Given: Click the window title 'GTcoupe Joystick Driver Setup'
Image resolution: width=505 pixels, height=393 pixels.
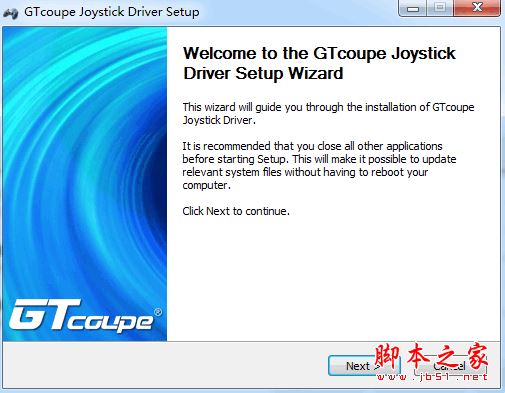Looking at the screenshot, I should 112,12.
